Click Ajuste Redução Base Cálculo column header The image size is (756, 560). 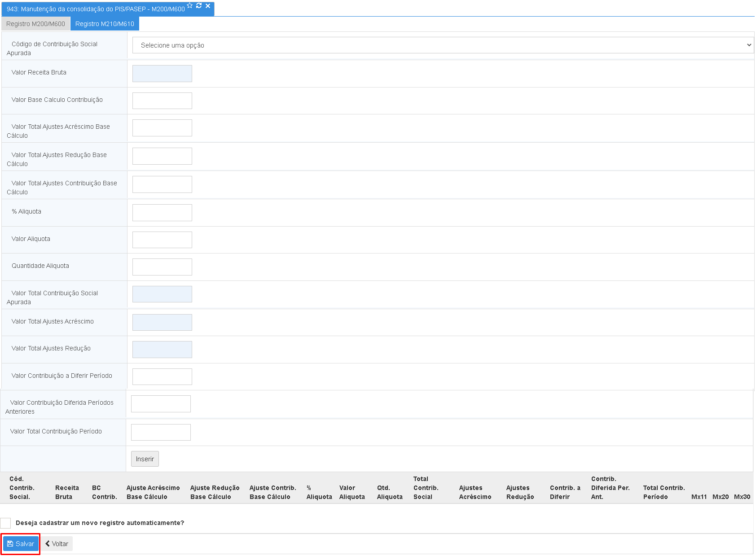[x=215, y=493]
